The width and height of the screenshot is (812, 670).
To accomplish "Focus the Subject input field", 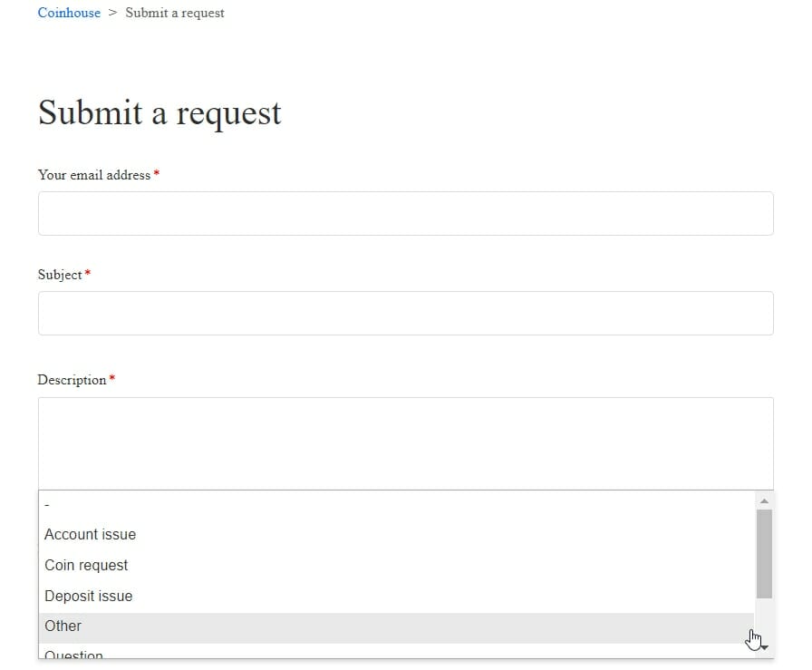I will point(405,313).
